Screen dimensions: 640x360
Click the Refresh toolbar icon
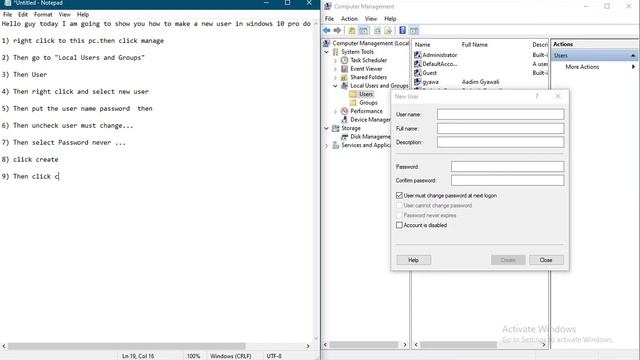click(x=378, y=31)
